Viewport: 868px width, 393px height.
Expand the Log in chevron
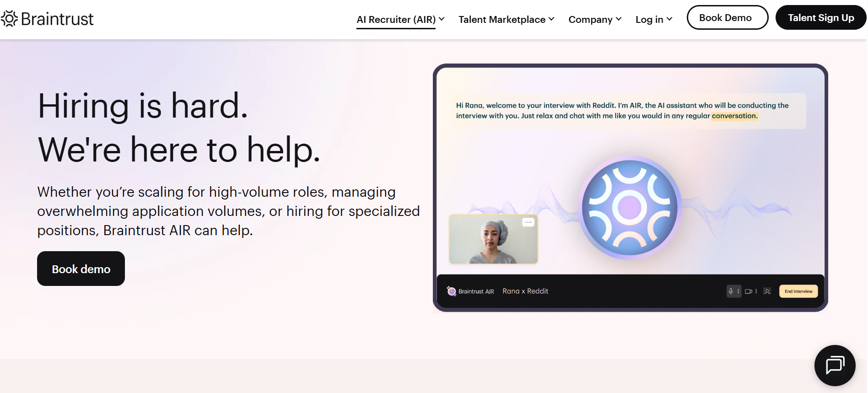point(669,19)
